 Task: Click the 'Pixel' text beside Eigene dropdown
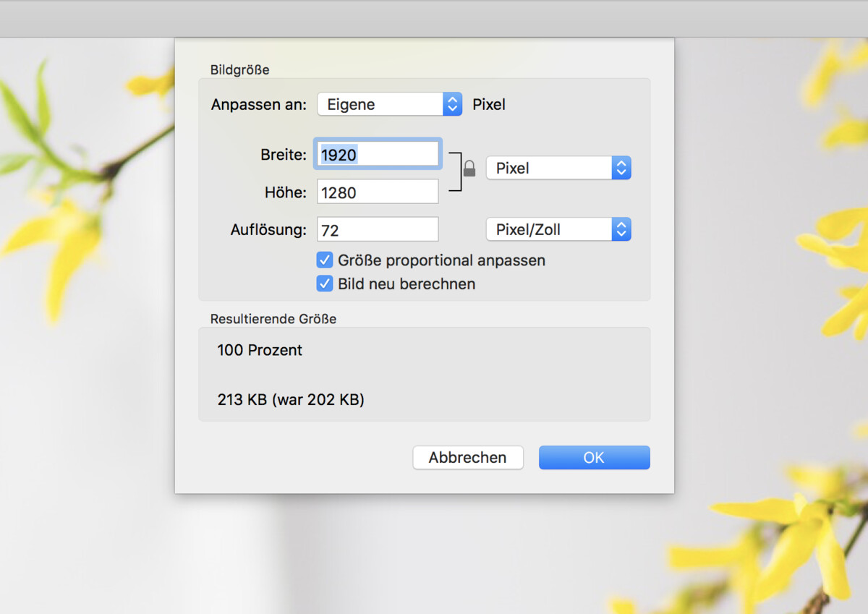tap(489, 105)
